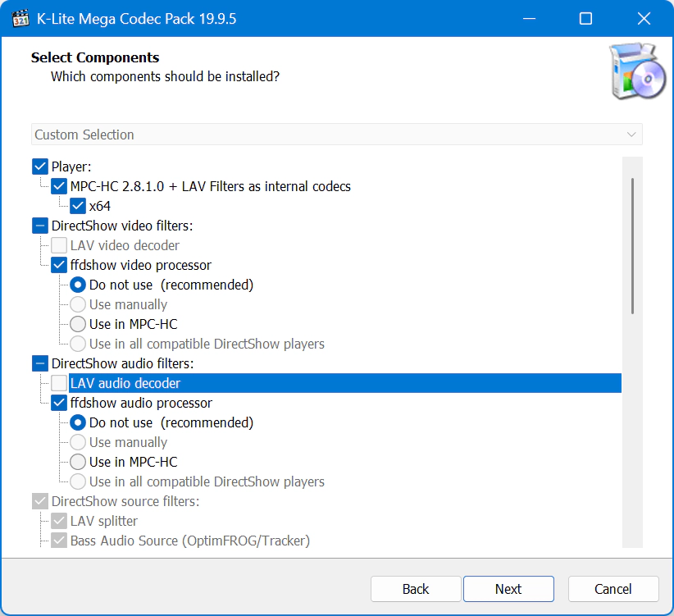The image size is (674, 616).
Task: Uncheck ffdshow video processor checkbox
Action: pos(59,265)
